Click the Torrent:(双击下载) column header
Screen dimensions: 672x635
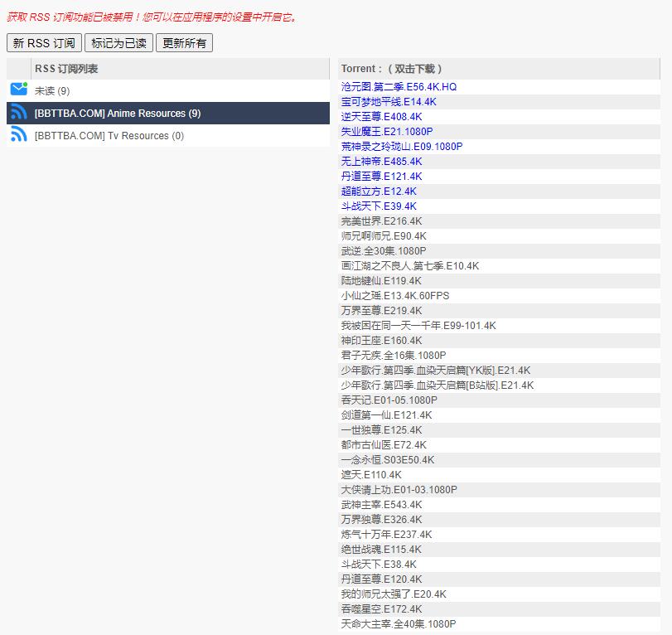[499, 69]
